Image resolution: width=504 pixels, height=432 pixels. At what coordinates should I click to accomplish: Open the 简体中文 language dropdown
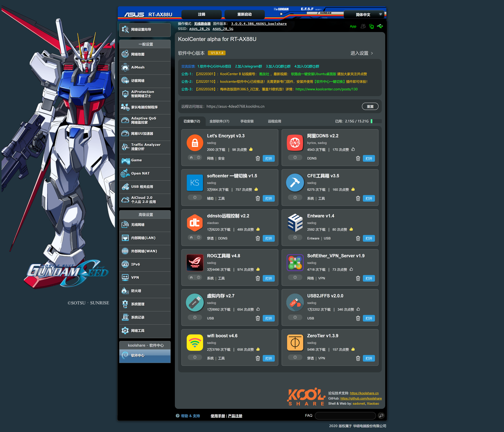tap(364, 15)
